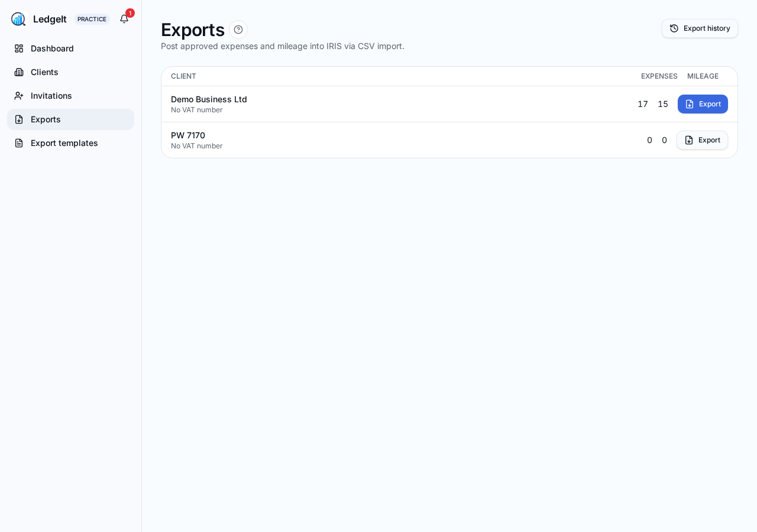
Task: Export PW 7170 data
Action: click(x=702, y=140)
